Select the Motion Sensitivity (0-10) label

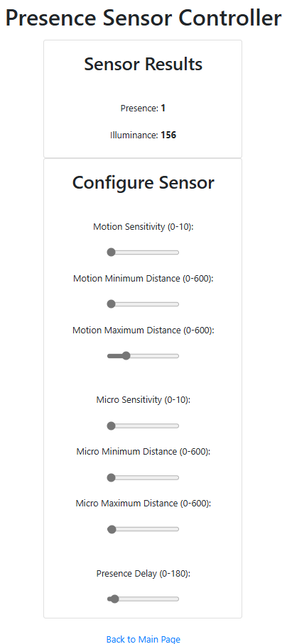pyautogui.click(x=143, y=227)
